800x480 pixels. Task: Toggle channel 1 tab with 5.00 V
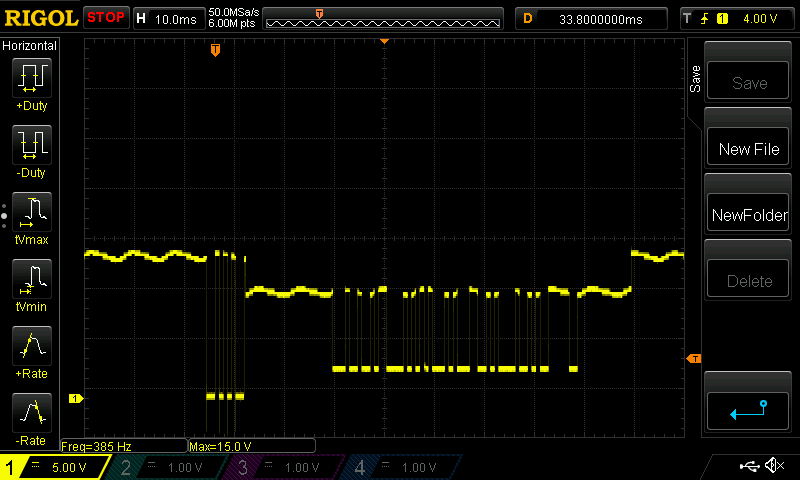(x=54, y=467)
